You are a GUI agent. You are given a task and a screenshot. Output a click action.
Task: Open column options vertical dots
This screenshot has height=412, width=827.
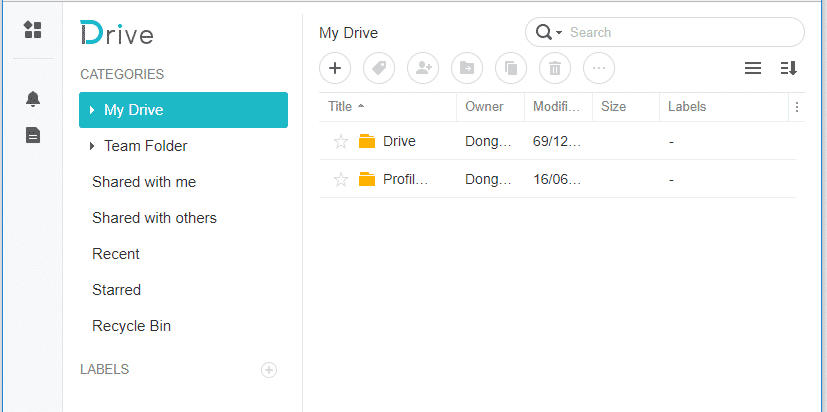(x=797, y=107)
